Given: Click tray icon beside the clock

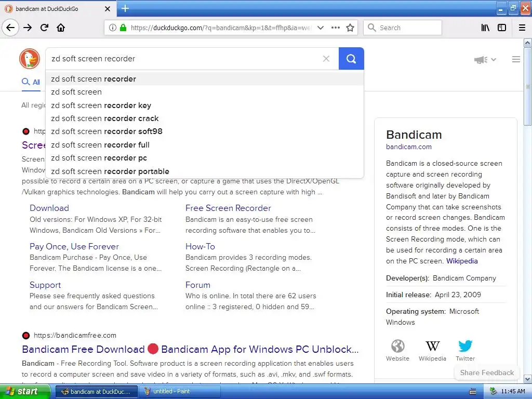Looking at the screenshot, I should pyautogui.click(x=494, y=392).
